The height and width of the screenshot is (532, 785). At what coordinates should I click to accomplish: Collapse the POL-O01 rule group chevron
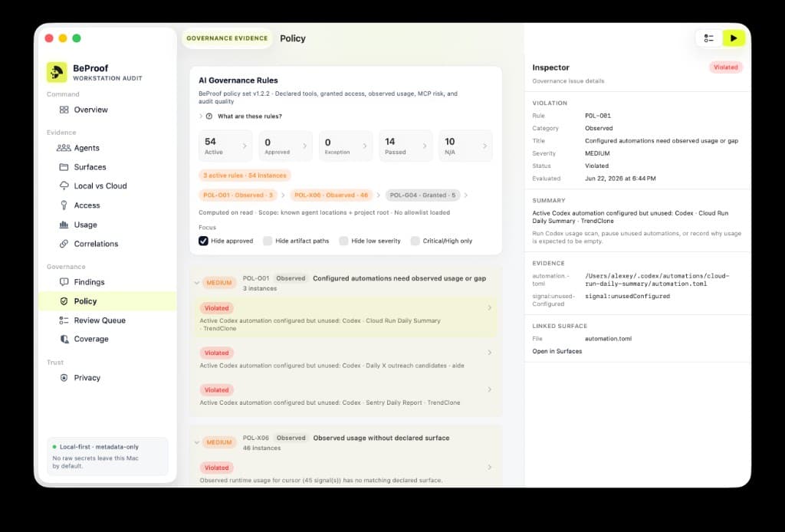pos(197,283)
